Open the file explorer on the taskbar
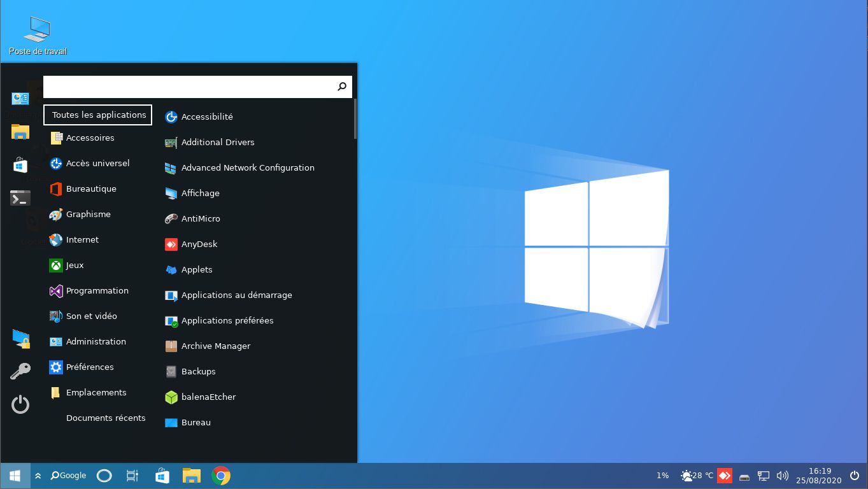868x489 pixels. point(192,476)
